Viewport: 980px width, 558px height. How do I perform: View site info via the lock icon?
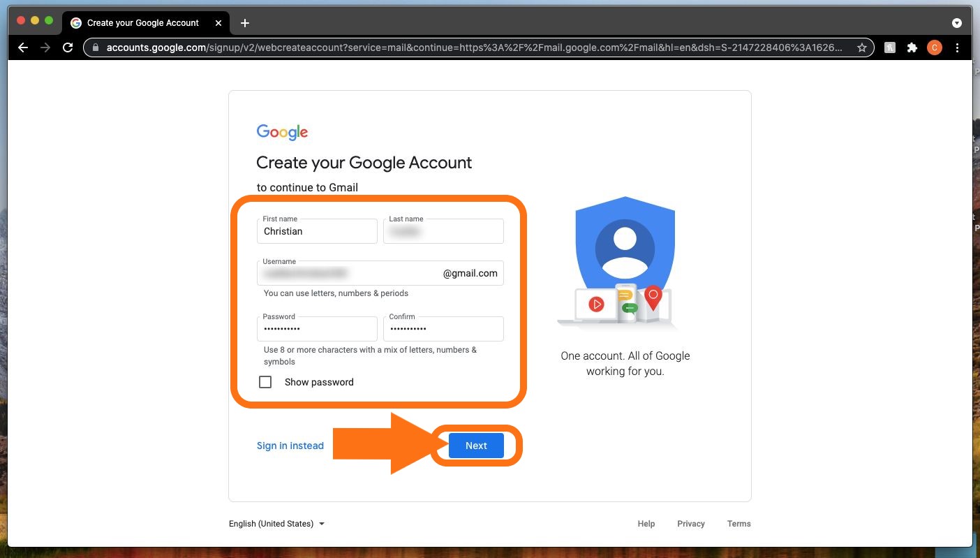coord(96,47)
